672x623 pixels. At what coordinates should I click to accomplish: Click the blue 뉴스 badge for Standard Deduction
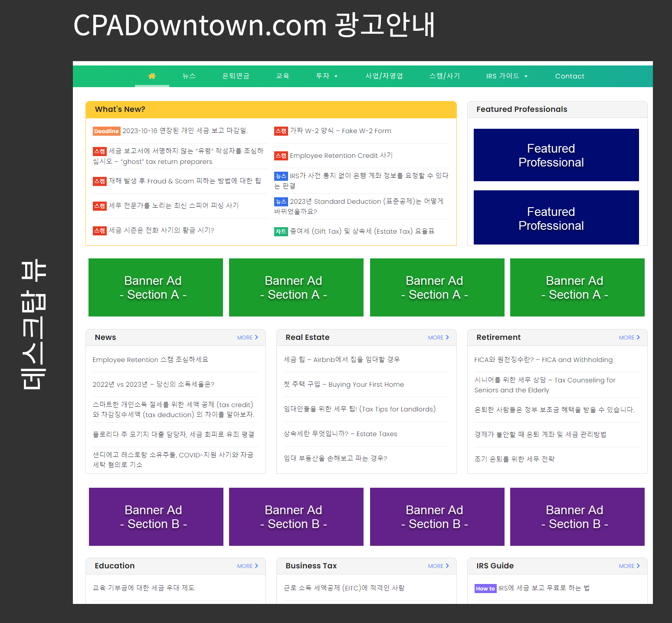[x=281, y=202]
